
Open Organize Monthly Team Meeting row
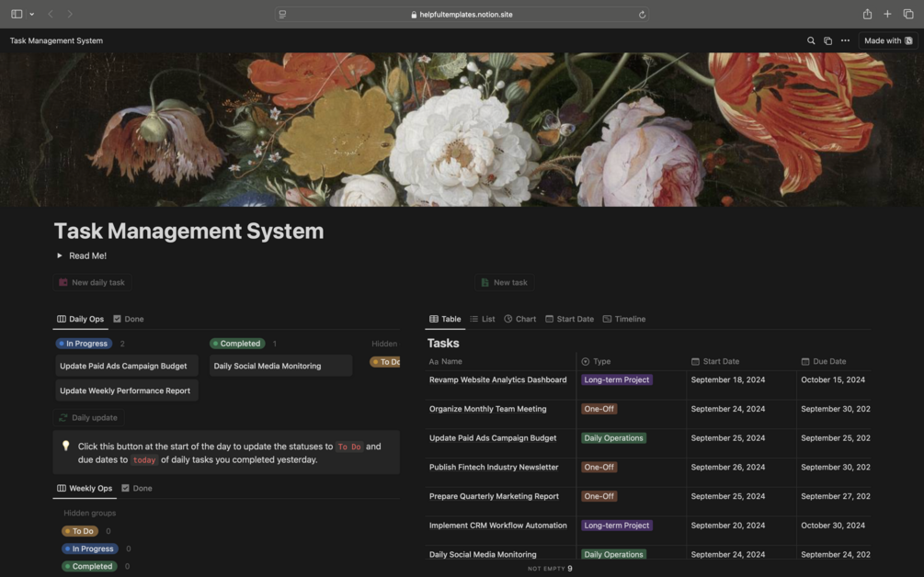(488, 409)
